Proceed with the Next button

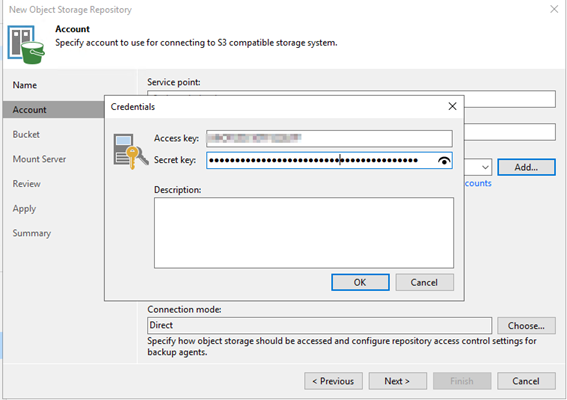pyautogui.click(x=397, y=381)
